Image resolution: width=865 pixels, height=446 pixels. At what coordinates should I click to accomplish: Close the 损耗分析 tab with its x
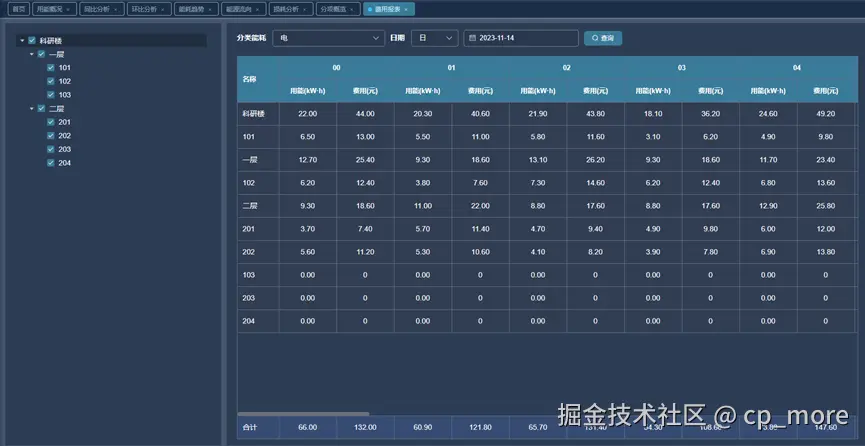tap(305, 9)
